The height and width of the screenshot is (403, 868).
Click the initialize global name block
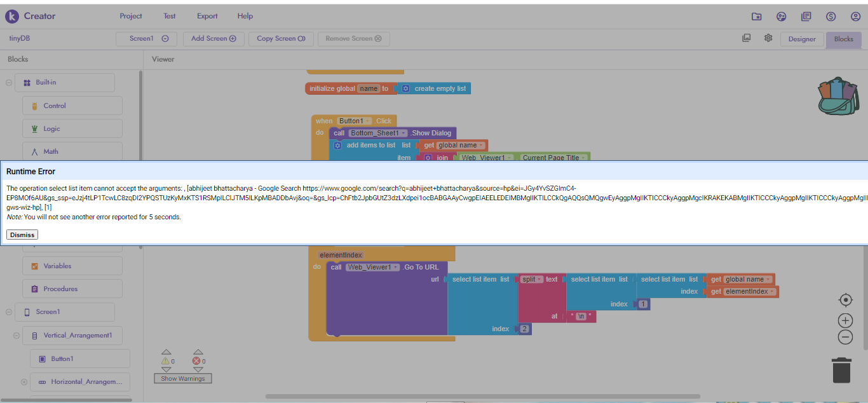pos(349,88)
